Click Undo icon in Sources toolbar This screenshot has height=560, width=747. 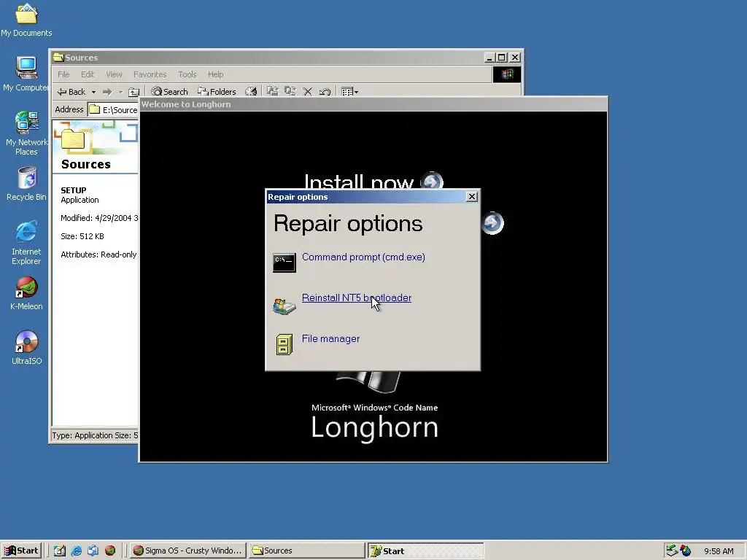325,91
